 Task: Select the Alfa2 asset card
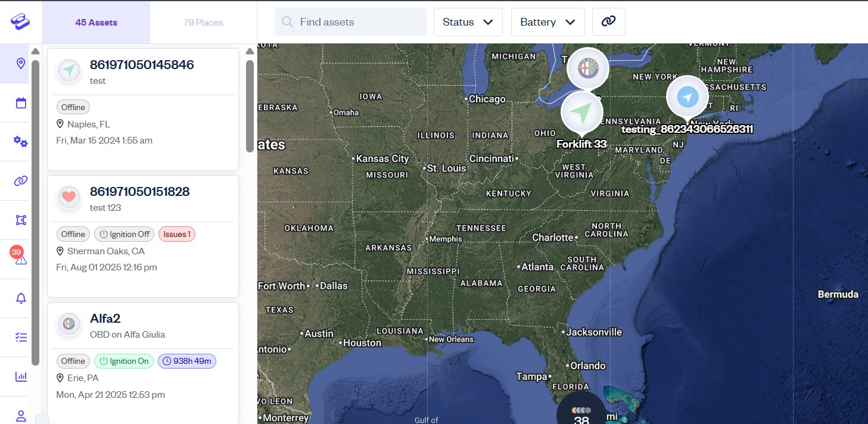[143, 363]
